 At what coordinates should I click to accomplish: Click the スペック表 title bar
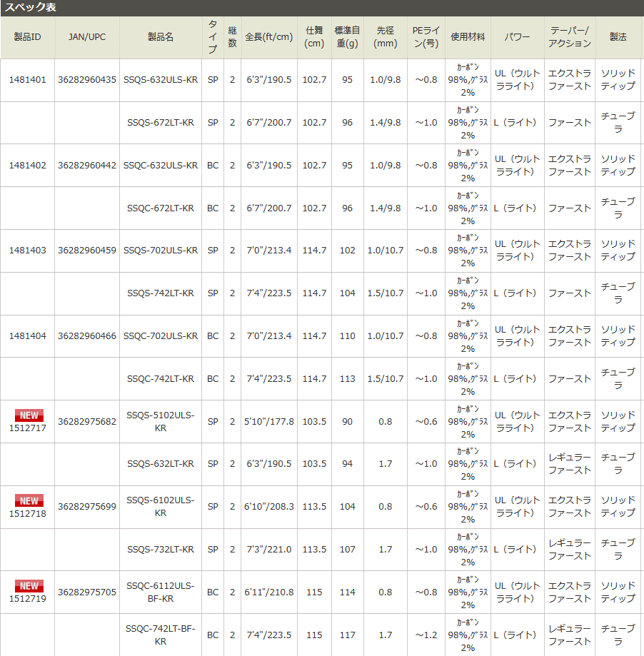coord(321,8)
